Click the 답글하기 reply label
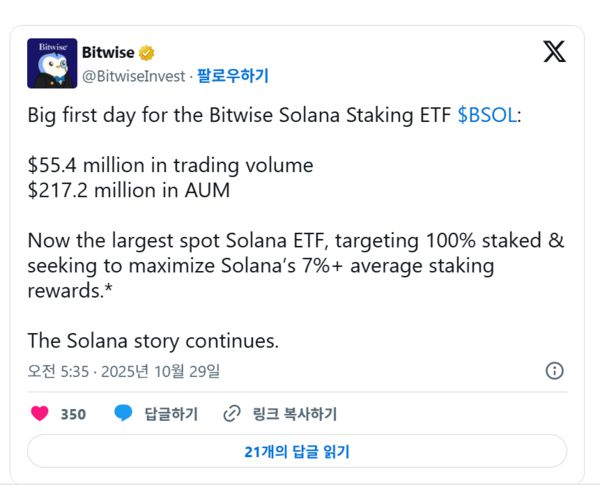Image resolution: width=600 pixels, height=485 pixels. coord(171,414)
